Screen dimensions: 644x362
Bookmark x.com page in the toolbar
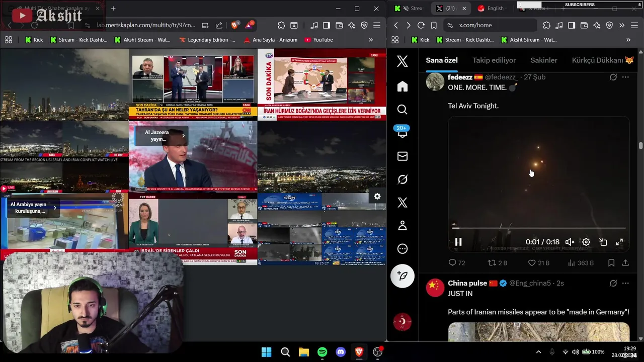[434, 25]
